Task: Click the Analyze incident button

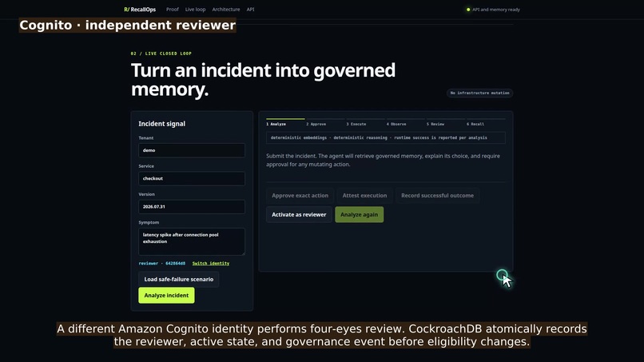Action: pyautogui.click(x=166, y=296)
